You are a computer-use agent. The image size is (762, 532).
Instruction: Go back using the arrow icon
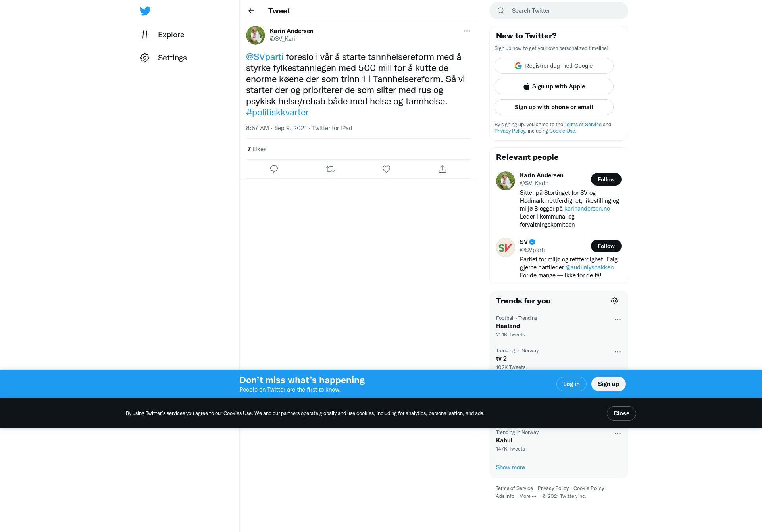(x=251, y=11)
